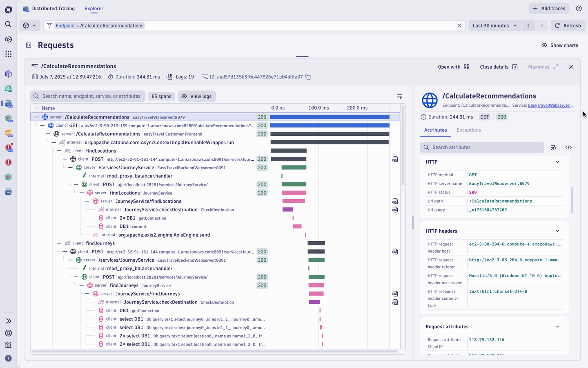Collapse all spans via Name header
The image size is (588, 368).
point(37,108)
